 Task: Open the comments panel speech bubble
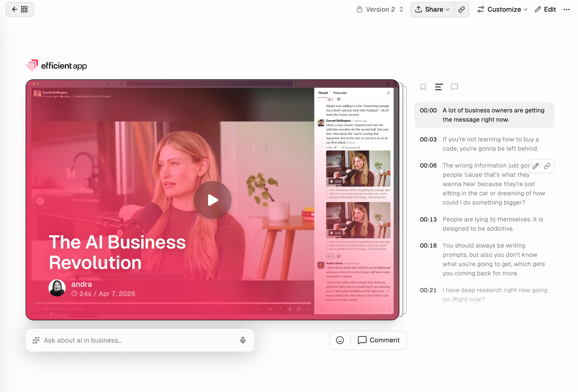(454, 87)
